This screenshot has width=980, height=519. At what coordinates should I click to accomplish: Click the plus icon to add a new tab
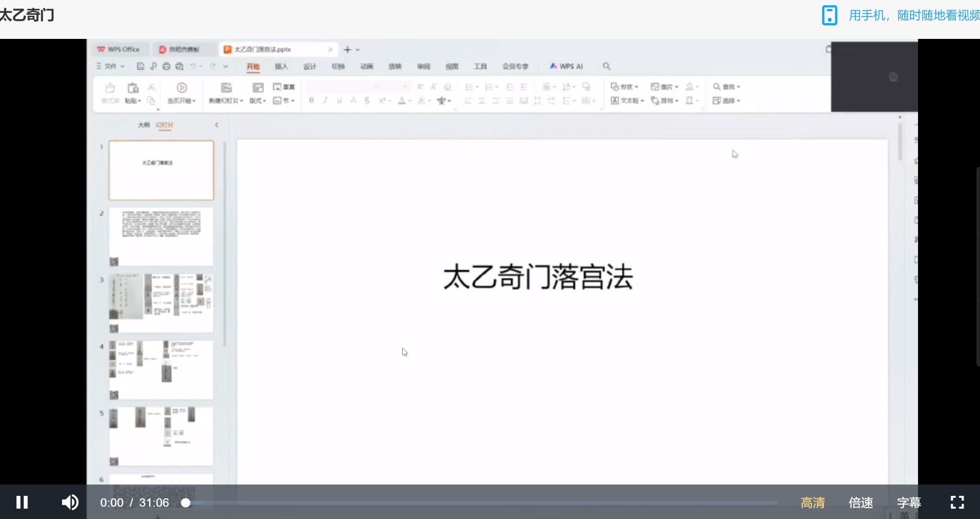tap(347, 49)
